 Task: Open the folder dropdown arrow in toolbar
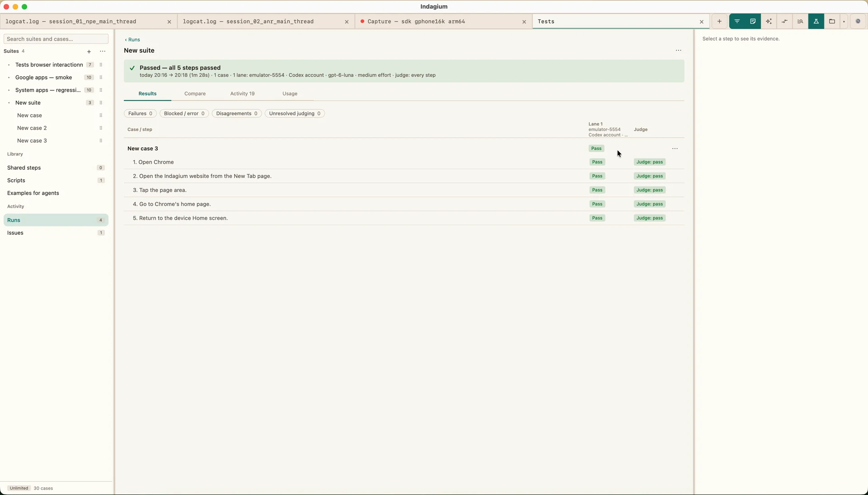point(844,22)
